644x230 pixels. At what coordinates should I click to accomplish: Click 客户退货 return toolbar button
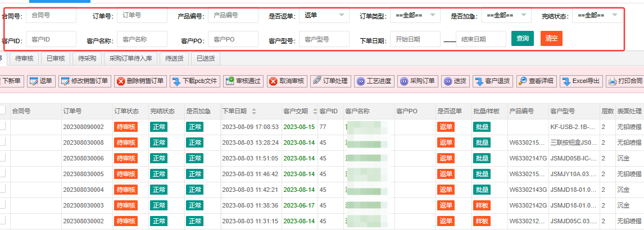pyautogui.click(x=493, y=81)
